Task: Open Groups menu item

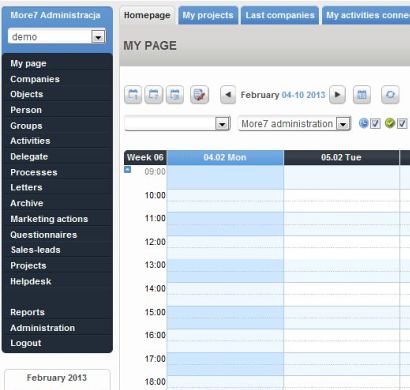Action: 57,126
